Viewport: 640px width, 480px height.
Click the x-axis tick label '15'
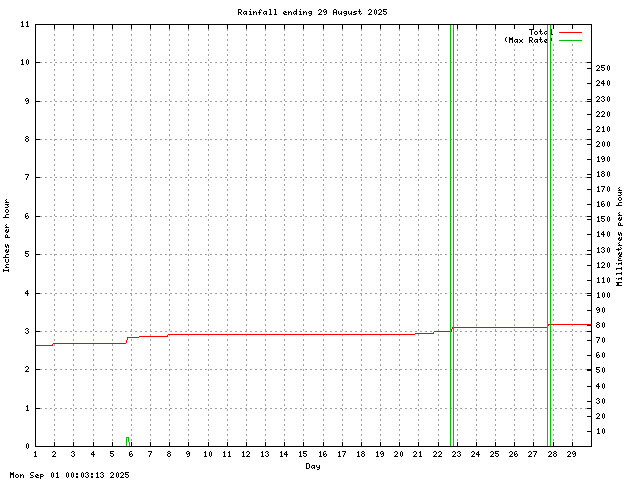click(x=303, y=454)
